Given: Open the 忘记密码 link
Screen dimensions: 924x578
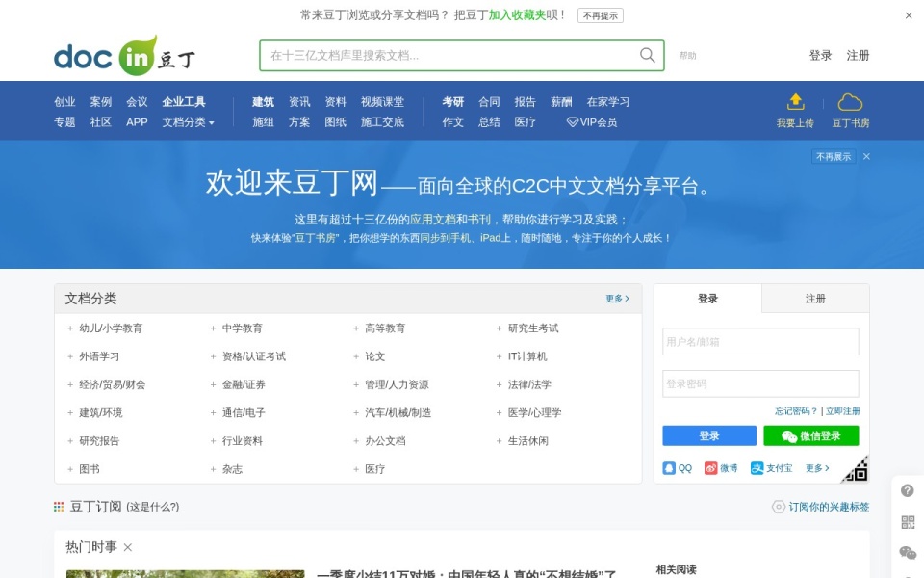Looking at the screenshot, I should coord(796,411).
